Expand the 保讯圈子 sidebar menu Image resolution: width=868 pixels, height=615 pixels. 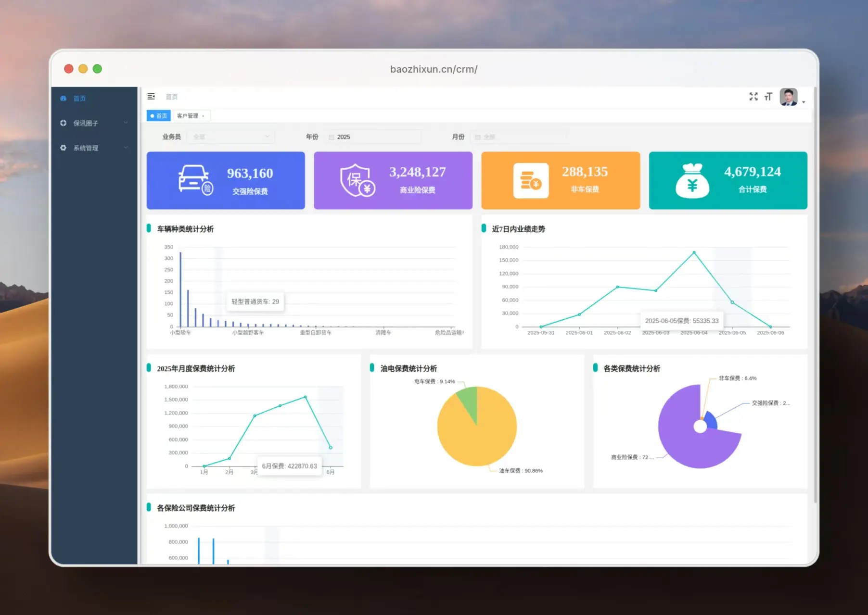tap(94, 123)
